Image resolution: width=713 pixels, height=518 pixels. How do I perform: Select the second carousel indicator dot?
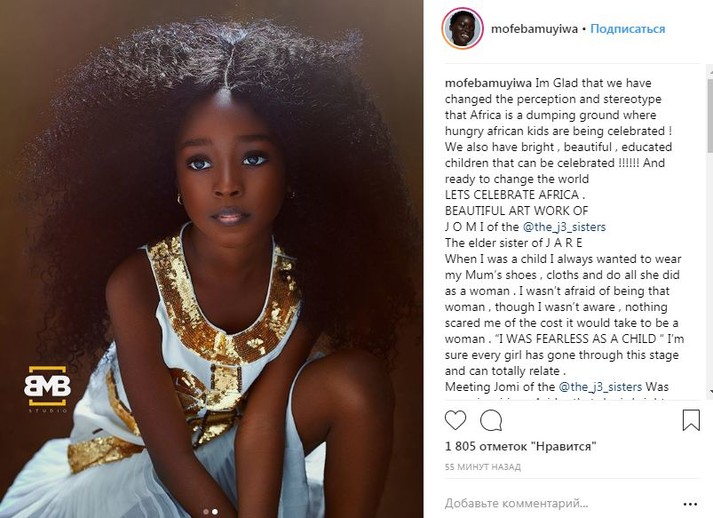coord(215,512)
